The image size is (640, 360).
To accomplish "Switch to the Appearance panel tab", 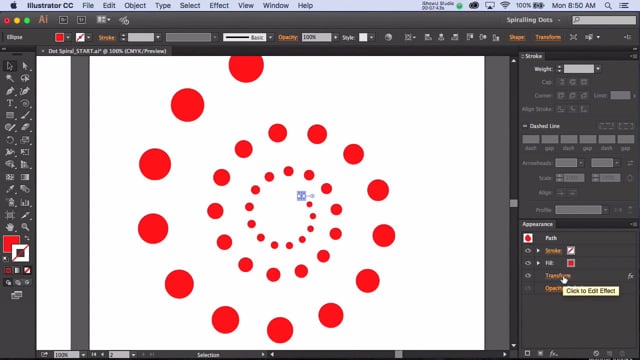I will (x=538, y=224).
